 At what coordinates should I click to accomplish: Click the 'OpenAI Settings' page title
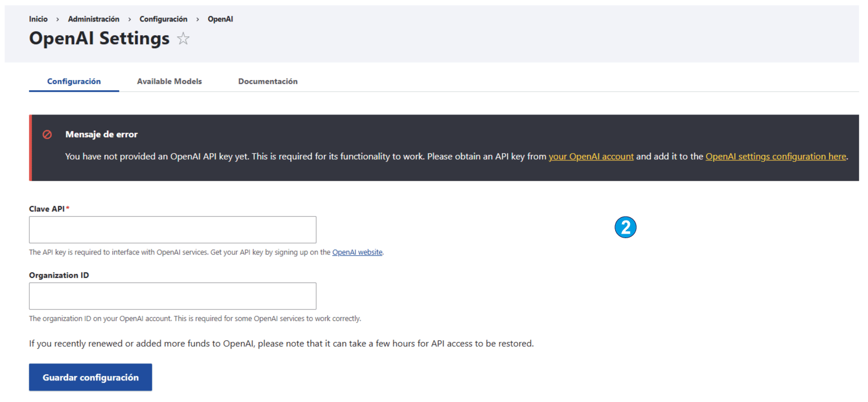(99, 39)
